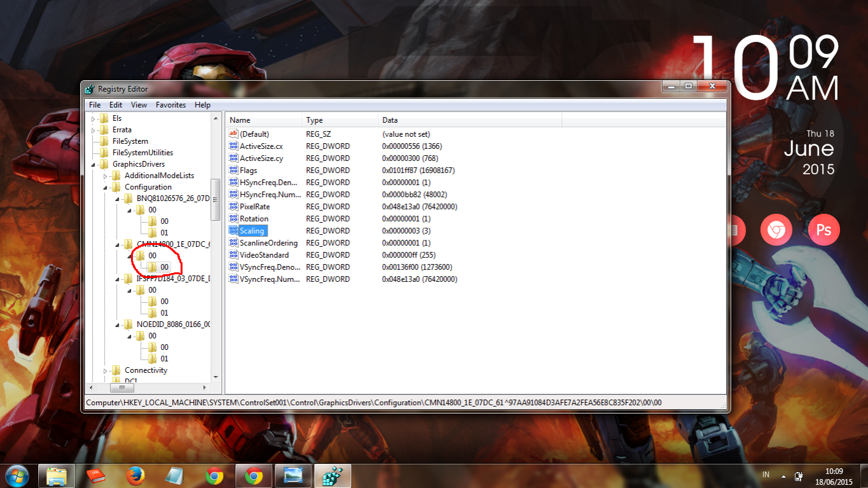868x488 pixels.
Task: Select the VSyncFreq.Num... value name
Action: click(x=269, y=279)
